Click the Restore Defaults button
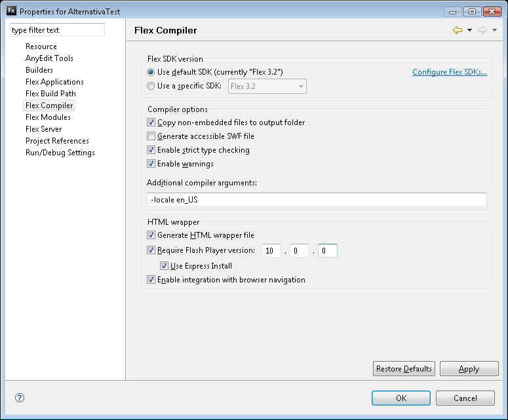508x420 pixels. click(x=404, y=369)
